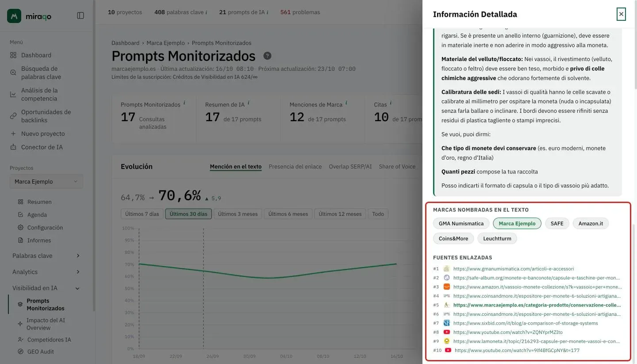Open the sixbid.com blog source link
Image resolution: width=637 pixels, height=364 pixels.
(526, 323)
